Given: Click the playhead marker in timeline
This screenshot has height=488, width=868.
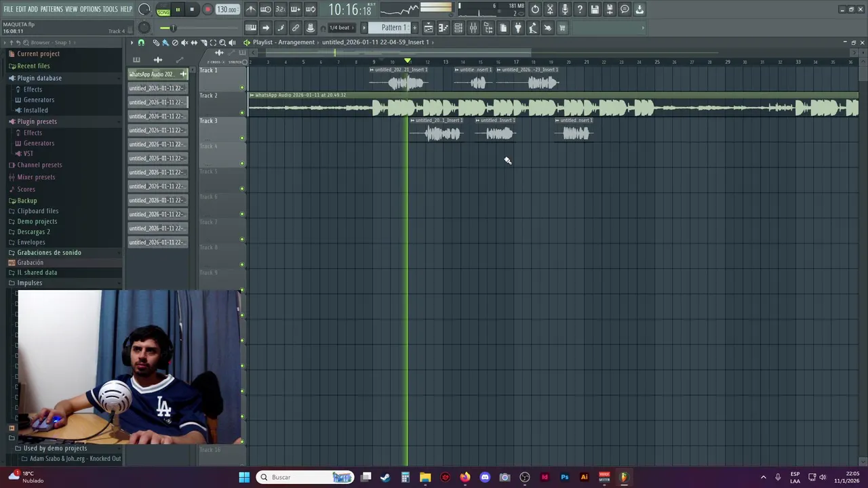Looking at the screenshot, I should (408, 62).
